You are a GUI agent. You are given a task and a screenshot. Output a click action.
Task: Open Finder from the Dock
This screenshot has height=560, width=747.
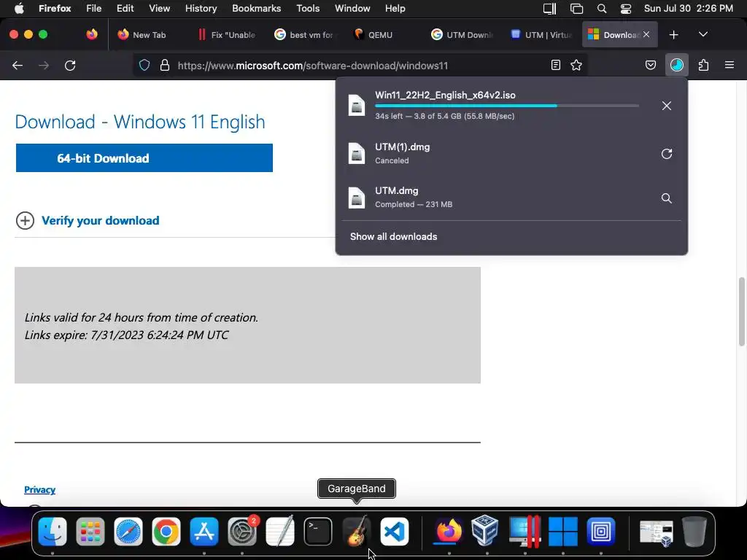click(x=53, y=531)
